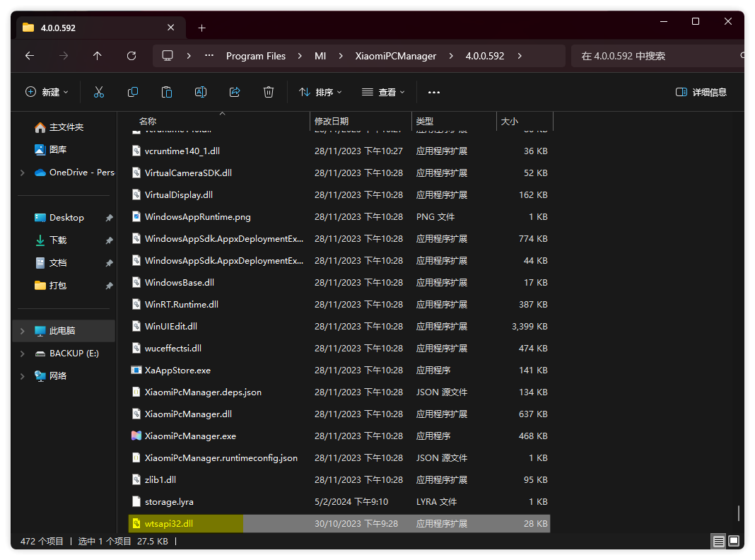This screenshot has width=755, height=560.
Task: Navigate to XiaomiPCManager in breadcrumb
Action: pos(395,56)
